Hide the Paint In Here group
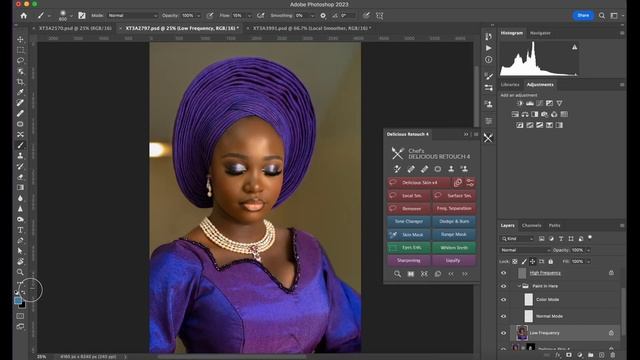The height and width of the screenshot is (360, 640). point(503,286)
